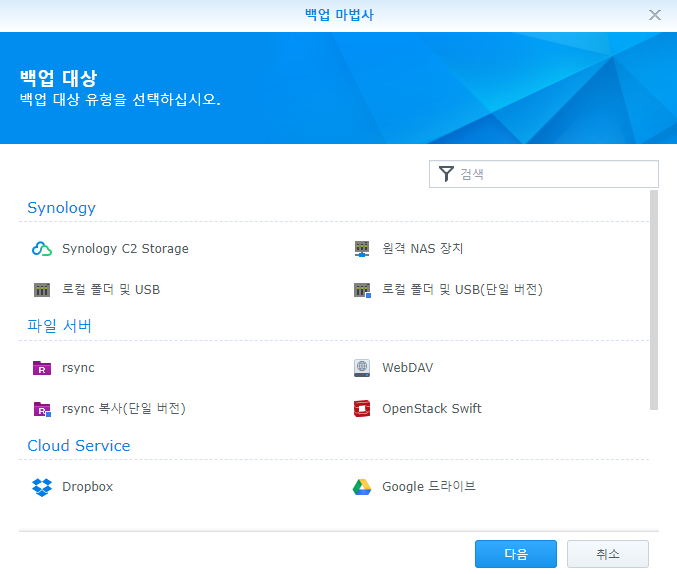Click the 로컬 폴더 및 USB(단일 버전) icon
This screenshot has height=574, width=677.
pos(362,290)
